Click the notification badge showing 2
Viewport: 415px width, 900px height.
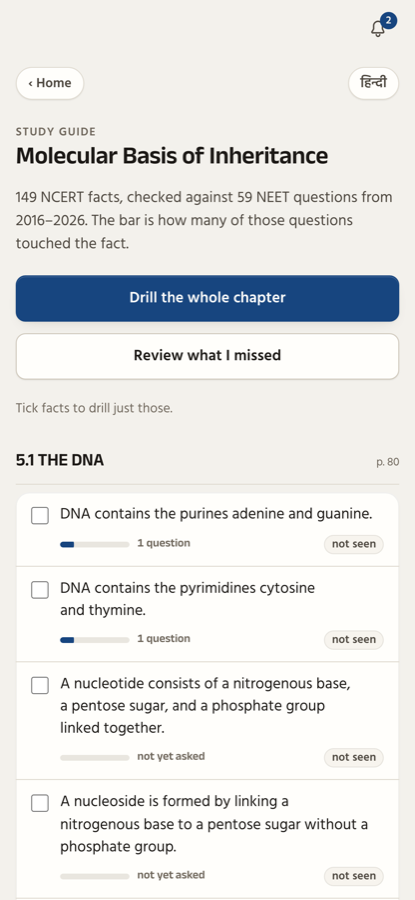[x=389, y=21]
